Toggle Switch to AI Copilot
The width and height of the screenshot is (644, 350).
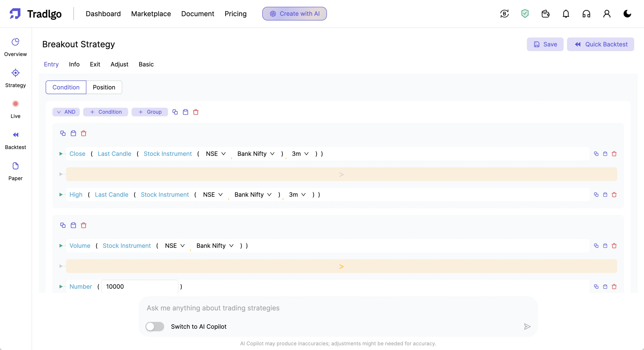(155, 327)
